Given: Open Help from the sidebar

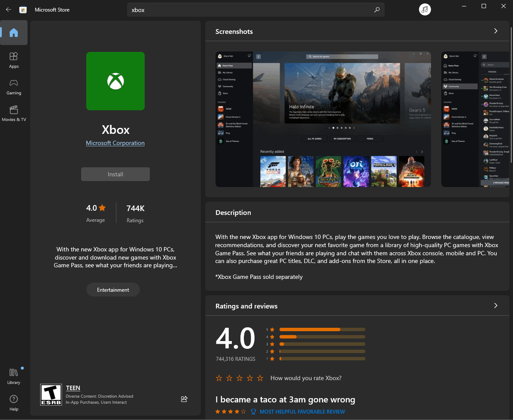Looking at the screenshot, I should coord(14,403).
